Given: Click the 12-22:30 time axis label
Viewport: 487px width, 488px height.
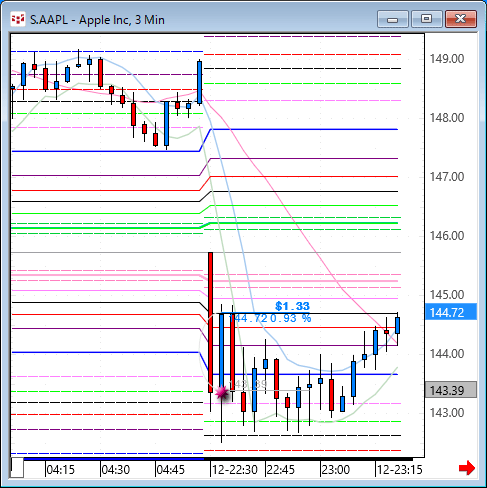Looking at the screenshot, I should tap(235, 470).
